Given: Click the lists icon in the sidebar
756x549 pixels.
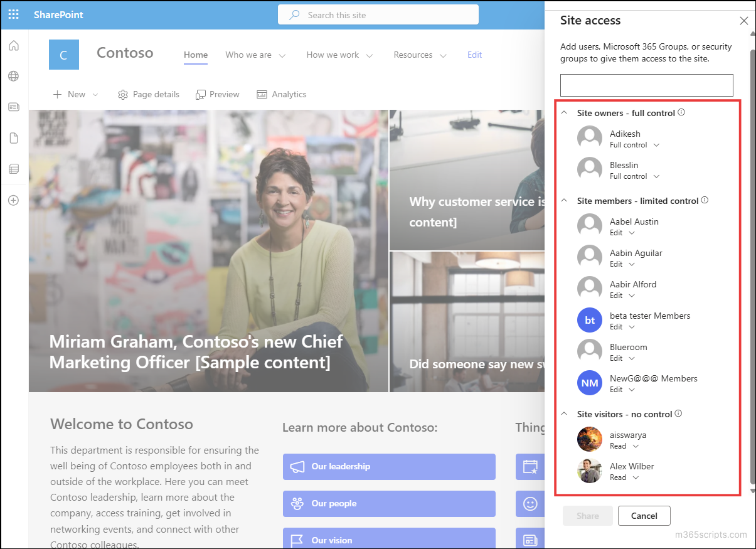Looking at the screenshot, I should pyautogui.click(x=13, y=168).
